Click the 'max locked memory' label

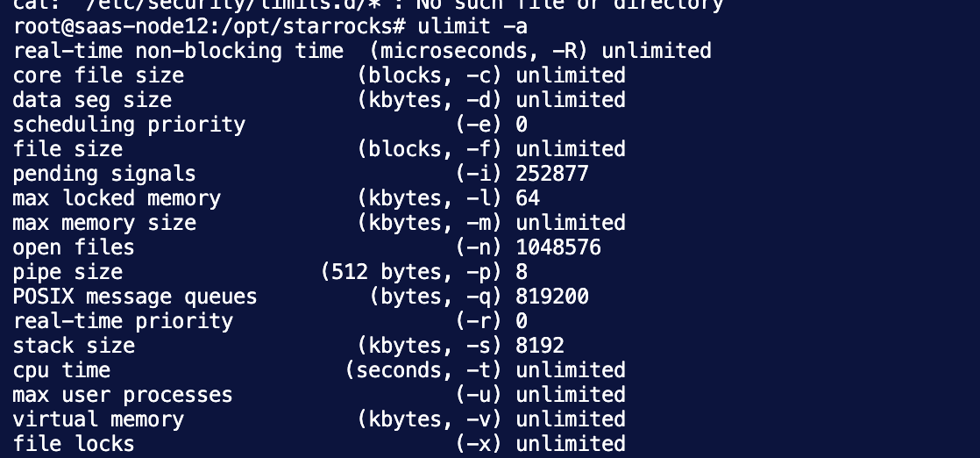(x=117, y=199)
